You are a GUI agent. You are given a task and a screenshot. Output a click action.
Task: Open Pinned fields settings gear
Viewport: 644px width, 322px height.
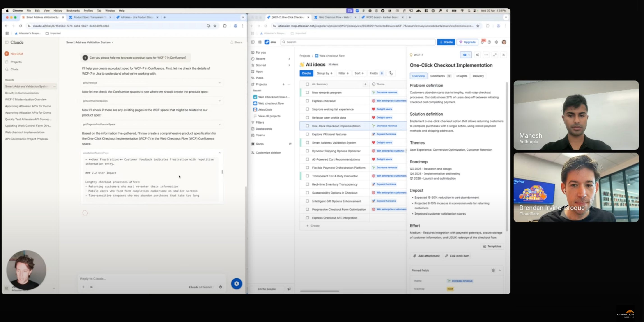pos(493,271)
